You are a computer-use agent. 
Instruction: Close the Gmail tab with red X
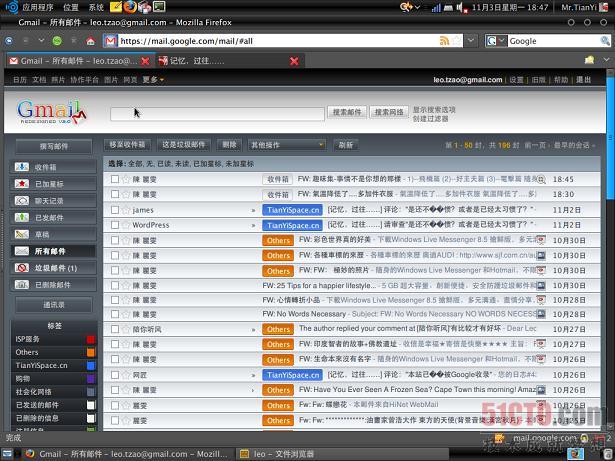click(x=145, y=61)
